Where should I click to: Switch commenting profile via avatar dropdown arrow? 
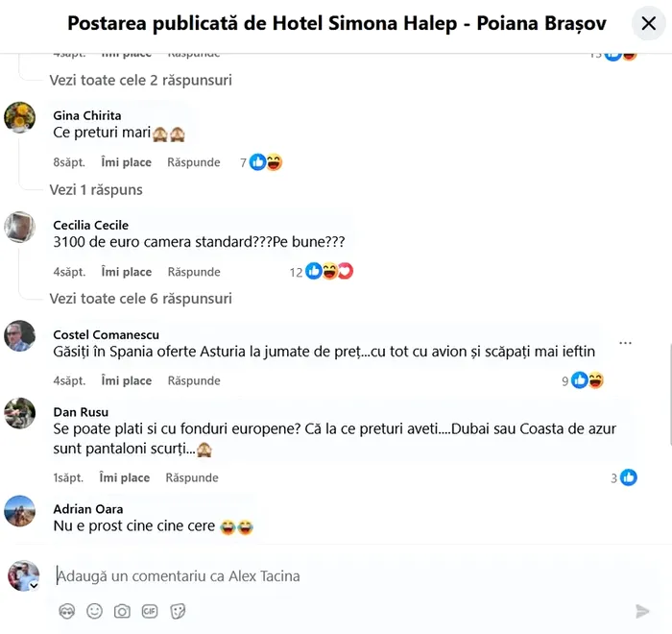point(34,585)
